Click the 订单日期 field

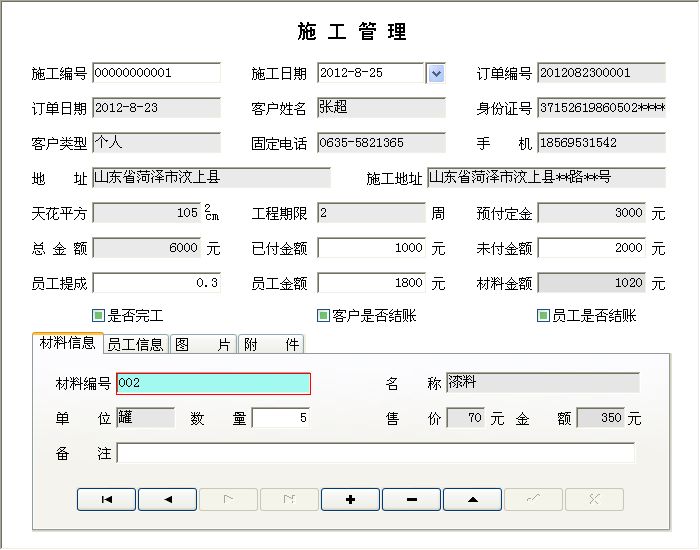pyautogui.click(x=156, y=108)
